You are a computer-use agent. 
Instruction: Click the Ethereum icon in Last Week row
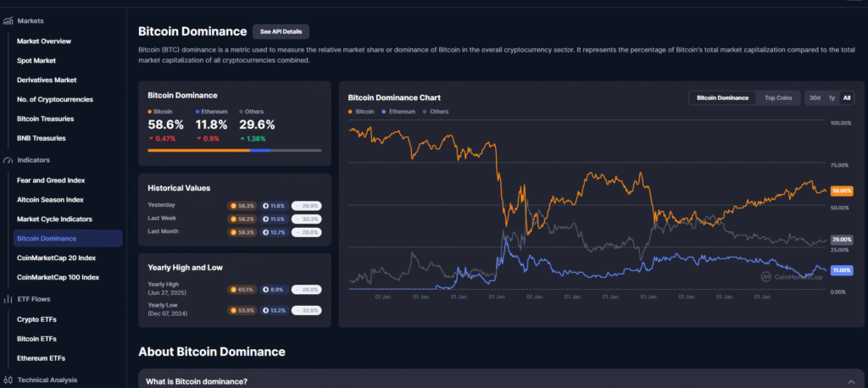click(265, 219)
